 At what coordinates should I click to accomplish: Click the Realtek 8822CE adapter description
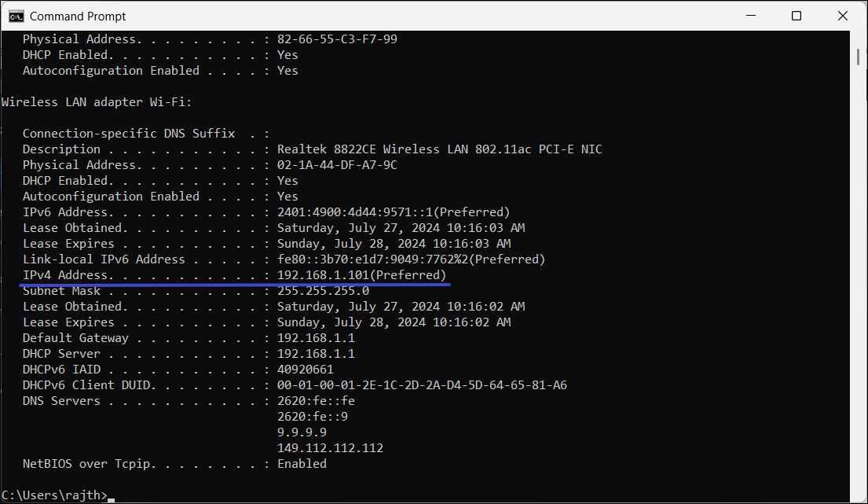click(x=439, y=149)
